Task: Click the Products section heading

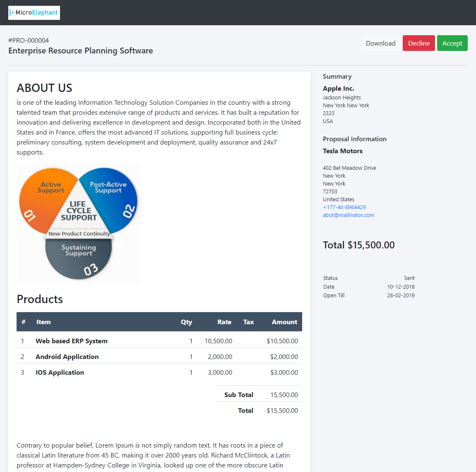Action: [40, 299]
